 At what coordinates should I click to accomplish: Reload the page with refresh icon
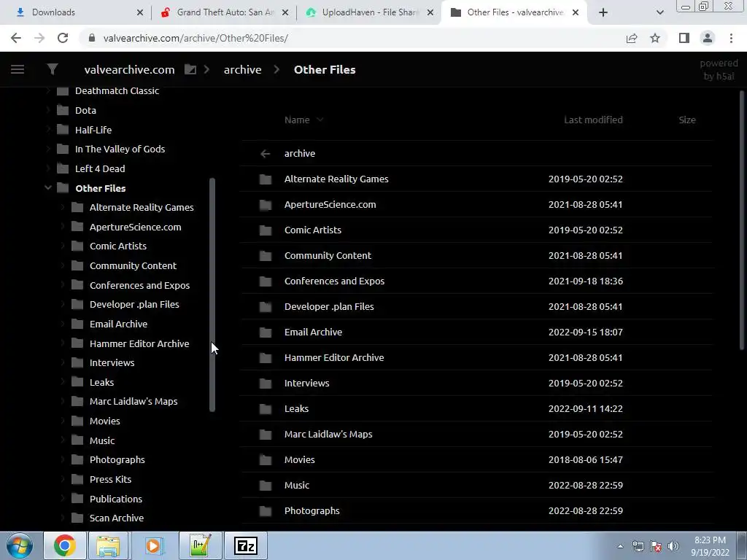[63, 38]
